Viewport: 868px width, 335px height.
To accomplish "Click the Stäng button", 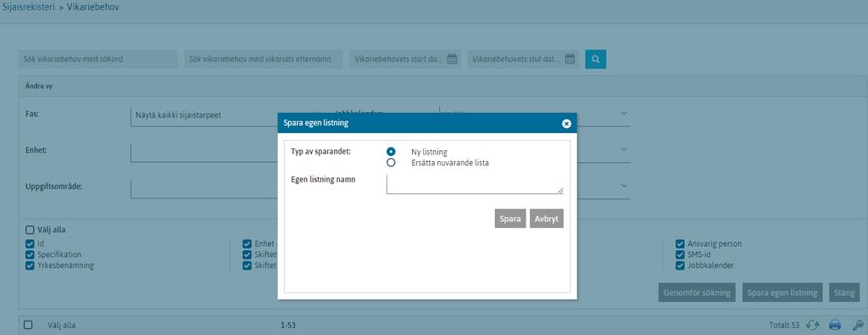I will pos(844,293).
